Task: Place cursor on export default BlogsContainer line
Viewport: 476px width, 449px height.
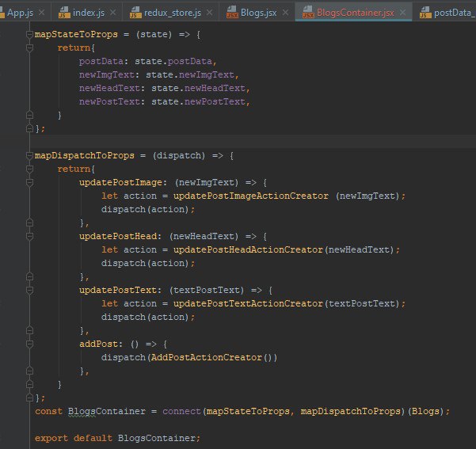Action: pos(119,437)
